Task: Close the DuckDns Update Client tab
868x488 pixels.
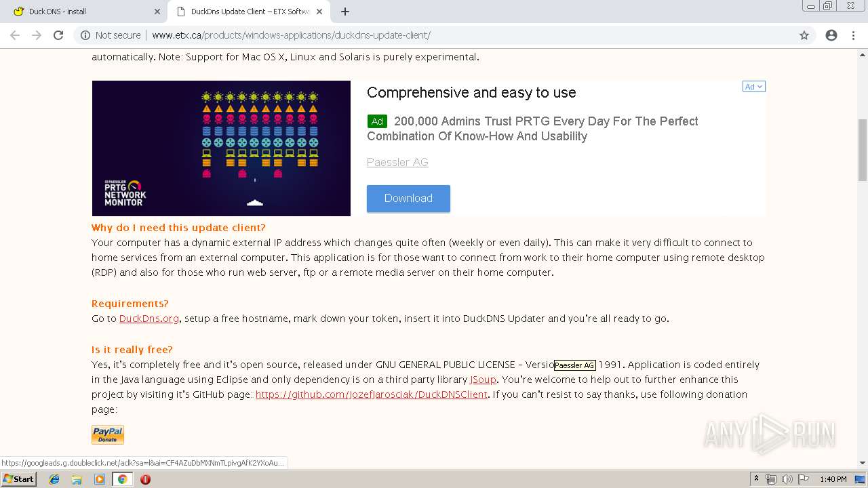Action: 319,12
